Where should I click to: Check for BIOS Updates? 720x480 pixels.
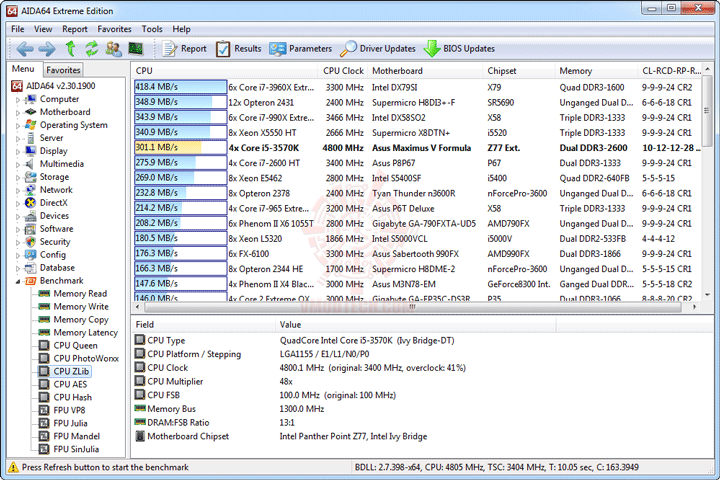(459, 49)
